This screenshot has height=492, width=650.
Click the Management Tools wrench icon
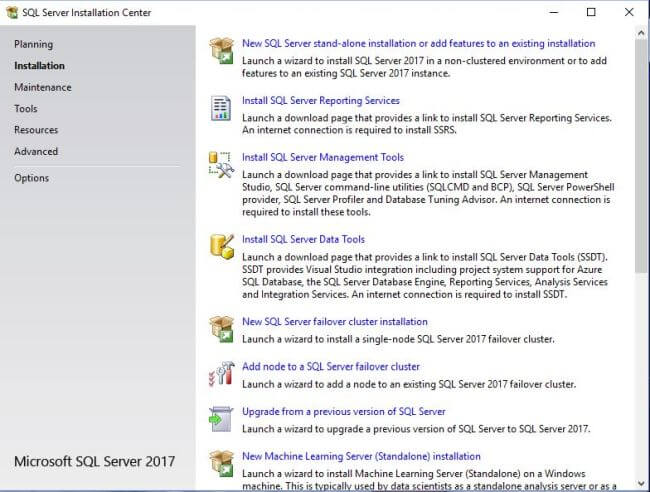[221, 165]
